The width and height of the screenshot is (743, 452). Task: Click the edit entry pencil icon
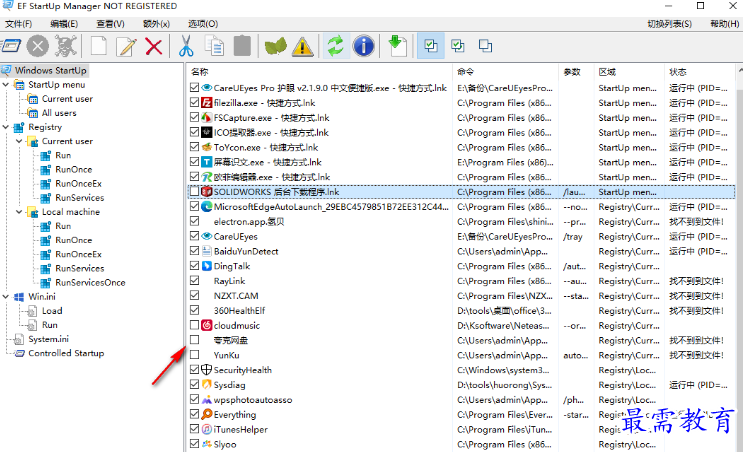click(x=127, y=46)
